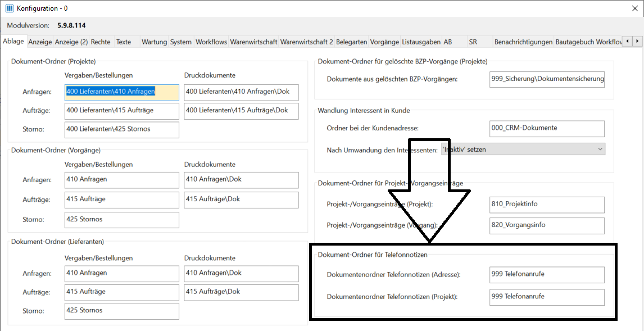Image resolution: width=644 pixels, height=331 pixels.
Task: Click field '999_Sicherung\Dokumentensicherung'
Action: point(547,80)
